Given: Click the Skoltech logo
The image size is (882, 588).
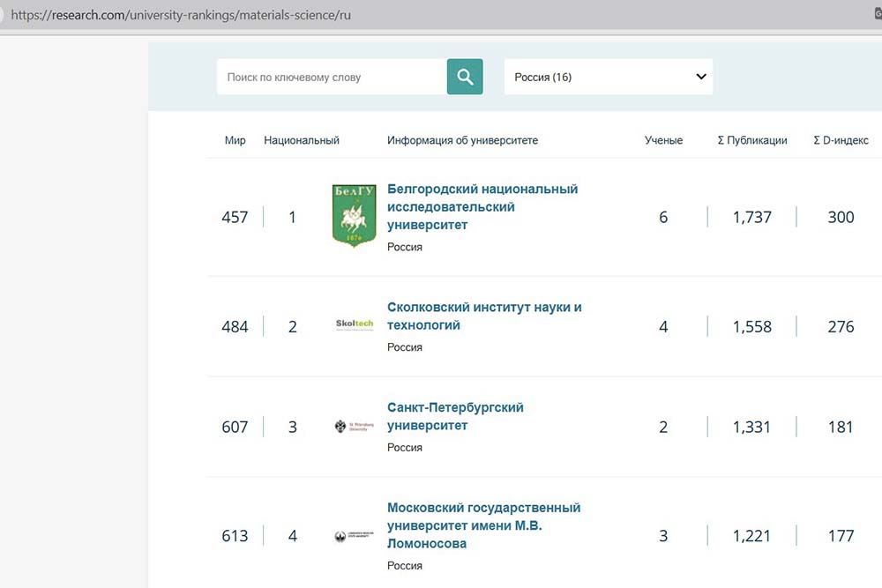Looking at the screenshot, I should click(x=355, y=324).
